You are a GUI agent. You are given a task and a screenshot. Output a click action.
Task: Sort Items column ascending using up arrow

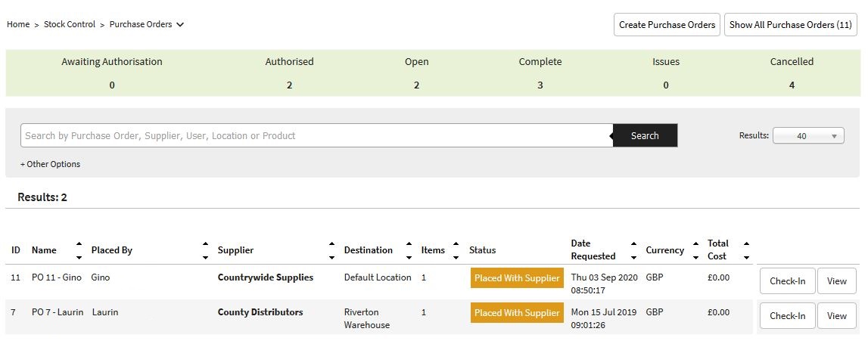click(x=456, y=244)
